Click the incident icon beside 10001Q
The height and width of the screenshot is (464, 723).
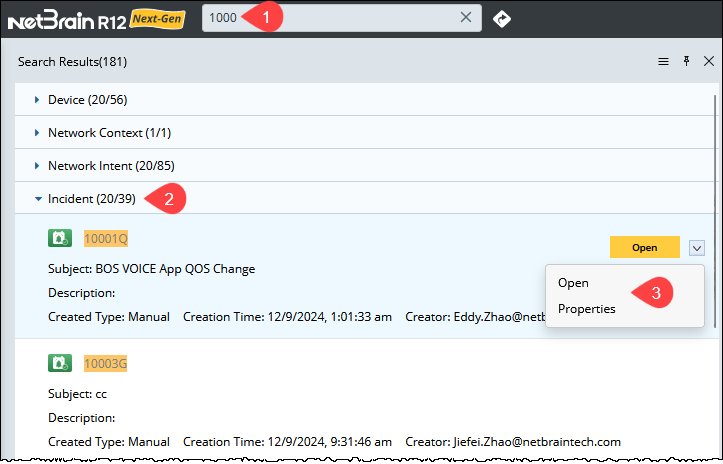[60, 238]
